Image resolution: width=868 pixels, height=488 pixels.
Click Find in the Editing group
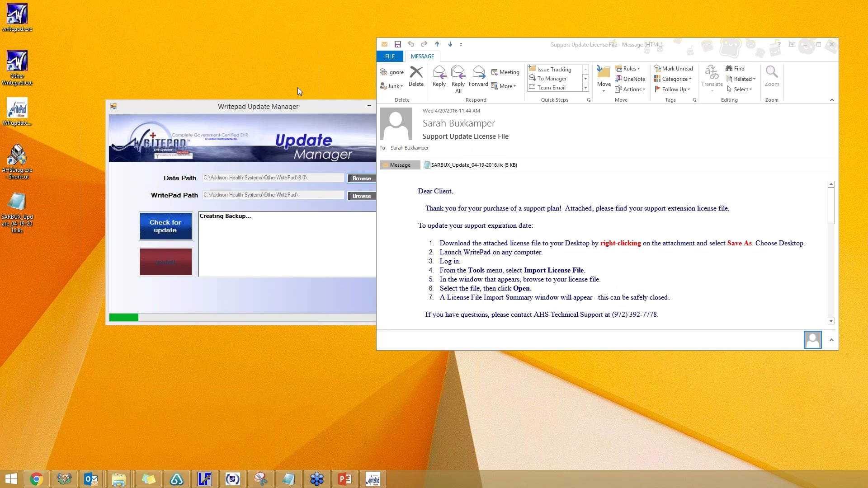tap(735, 69)
